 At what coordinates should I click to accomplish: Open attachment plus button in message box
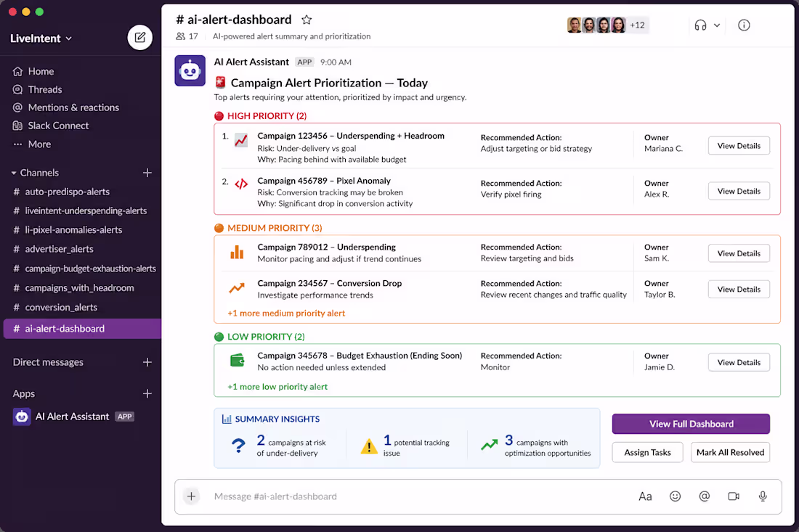[191, 496]
